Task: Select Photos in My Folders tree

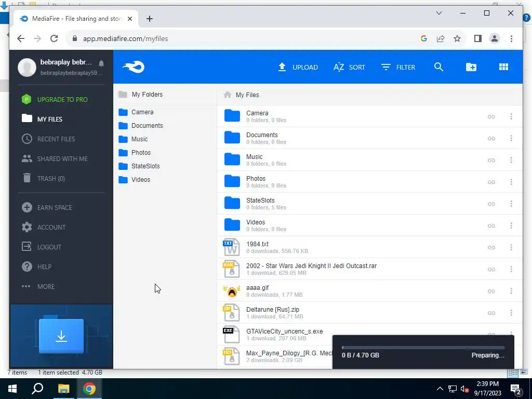Action: tap(135, 153)
